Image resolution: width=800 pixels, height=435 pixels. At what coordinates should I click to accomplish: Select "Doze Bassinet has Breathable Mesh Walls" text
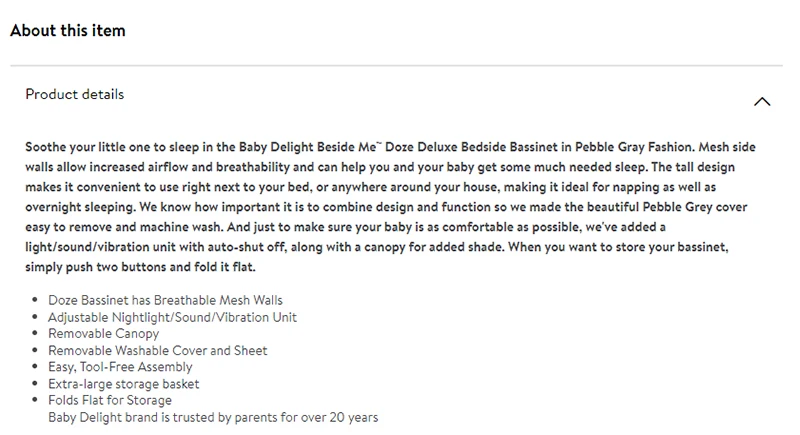click(x=166, y=300)
